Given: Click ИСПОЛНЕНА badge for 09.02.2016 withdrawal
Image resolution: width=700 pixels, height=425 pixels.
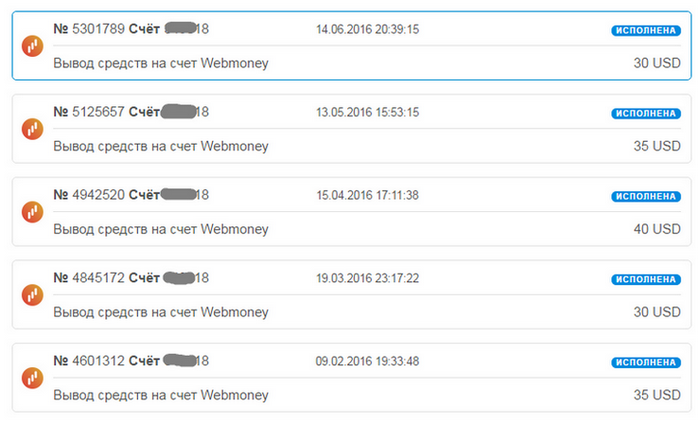Looking at the screenshot, I should (646, 362).
